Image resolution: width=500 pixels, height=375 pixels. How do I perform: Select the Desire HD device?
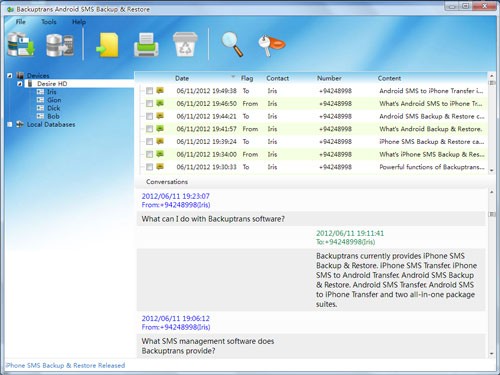point(52,84)
